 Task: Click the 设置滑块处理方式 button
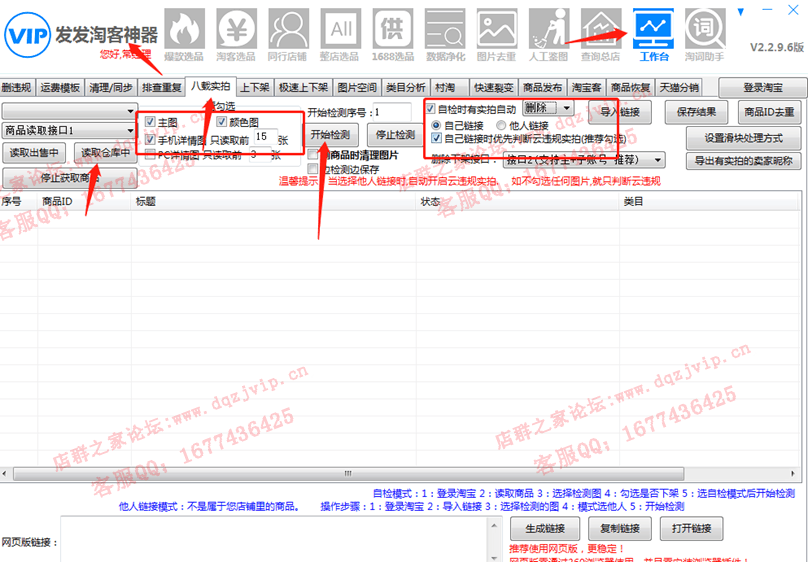(x=744, y=138)
